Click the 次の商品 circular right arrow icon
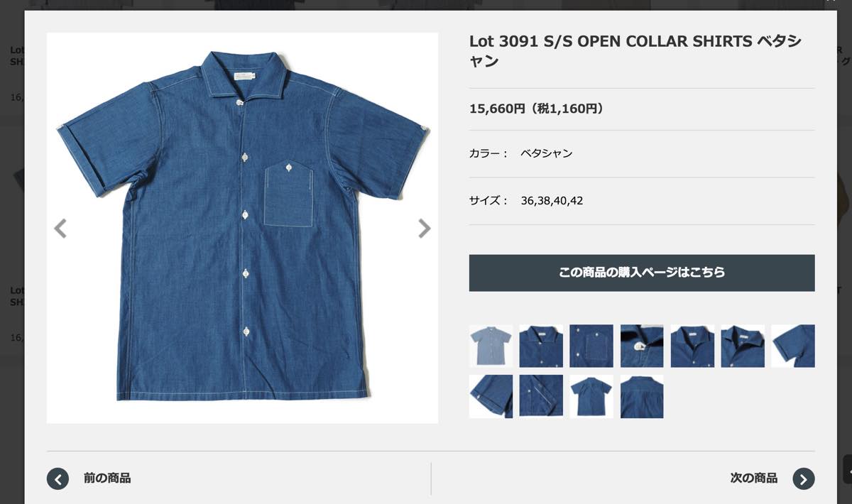This screenshot has height=504, width=852. click(804, 478)
